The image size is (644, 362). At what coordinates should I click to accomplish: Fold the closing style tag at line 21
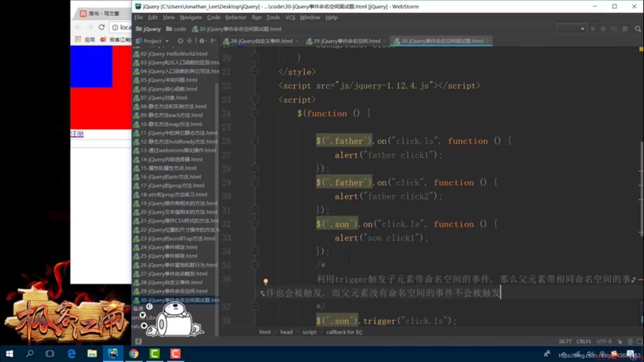(x=255, y=72)
